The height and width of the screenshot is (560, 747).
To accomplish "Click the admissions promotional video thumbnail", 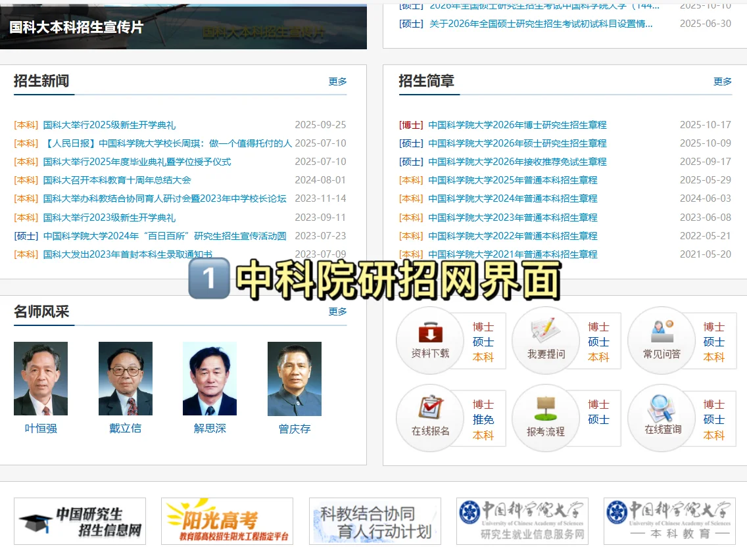I will [x=184, y=25].
